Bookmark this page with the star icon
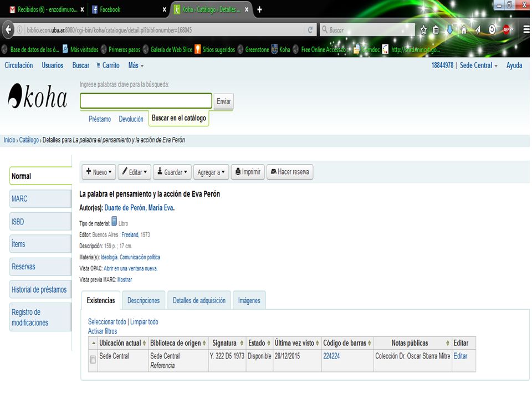This screenshot has width=532, height=399. click(x=423, y=30)
